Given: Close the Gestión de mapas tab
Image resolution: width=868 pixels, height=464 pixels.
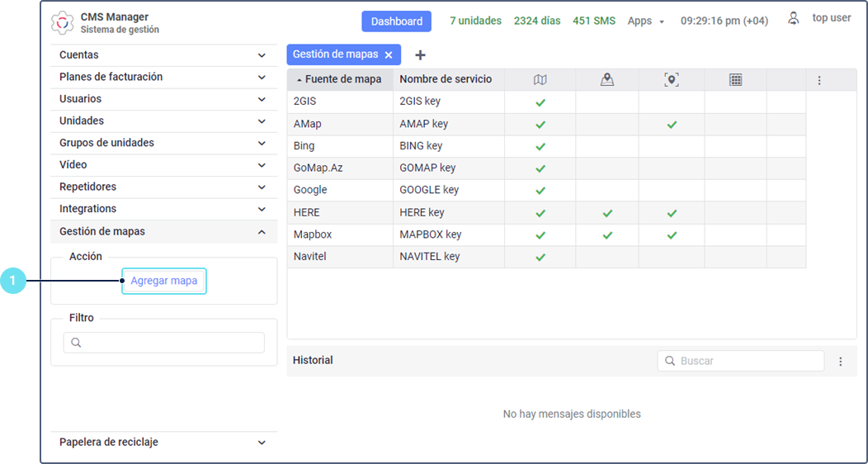Looking at the screenshot, I should [389, 55].
